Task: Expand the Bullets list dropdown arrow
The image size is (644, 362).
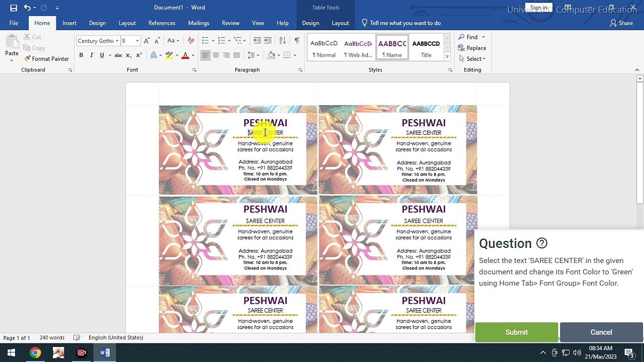Action: pyautogui.click(x=213, y=41)
